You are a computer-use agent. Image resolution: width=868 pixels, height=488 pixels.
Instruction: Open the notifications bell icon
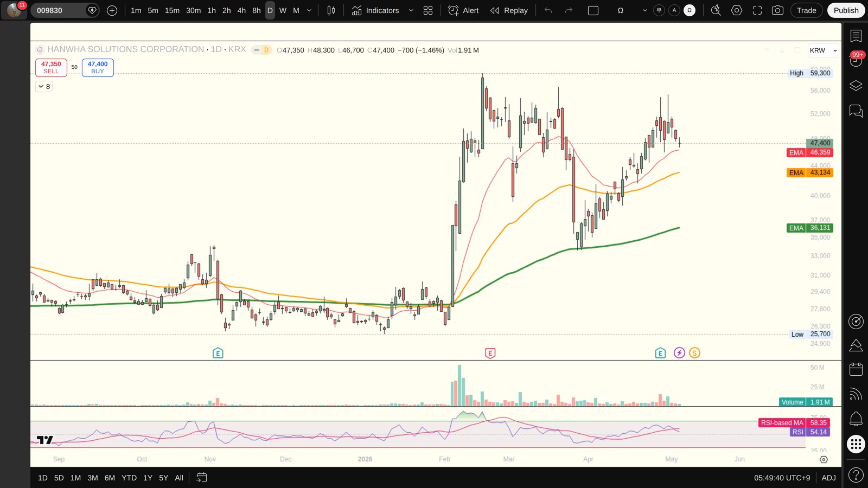coord(856,419)
